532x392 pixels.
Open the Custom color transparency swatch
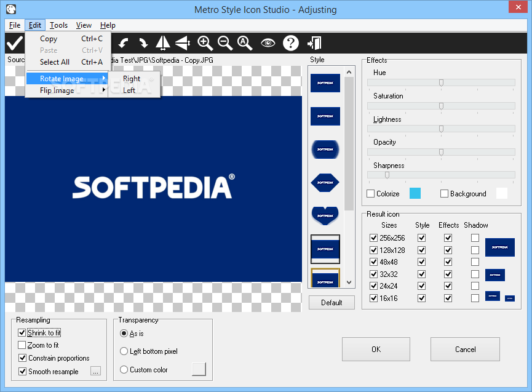click(199, 369)
